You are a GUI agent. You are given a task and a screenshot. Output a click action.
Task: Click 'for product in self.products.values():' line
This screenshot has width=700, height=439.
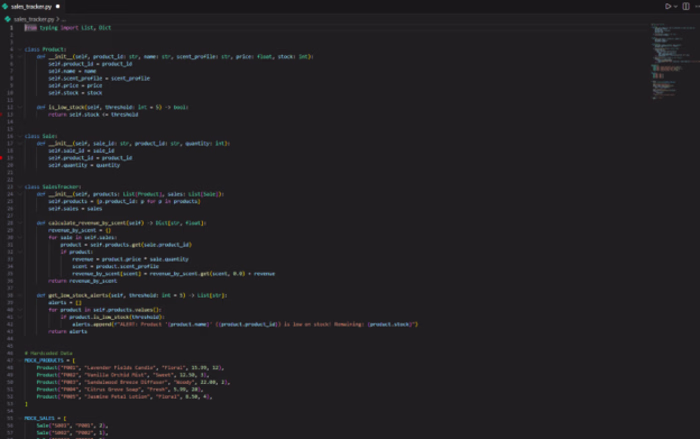[105, 310]
